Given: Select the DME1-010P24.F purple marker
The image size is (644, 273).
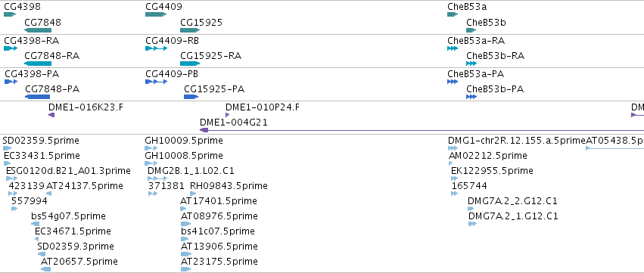Looking at the screenshot, I should point(228,115).
